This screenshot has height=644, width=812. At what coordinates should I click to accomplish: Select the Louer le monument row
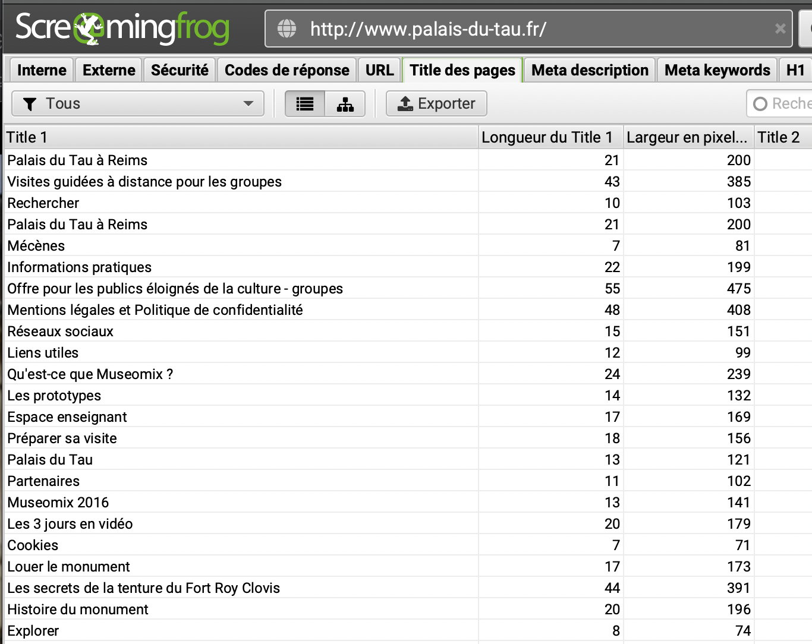[x=408, y=566]
